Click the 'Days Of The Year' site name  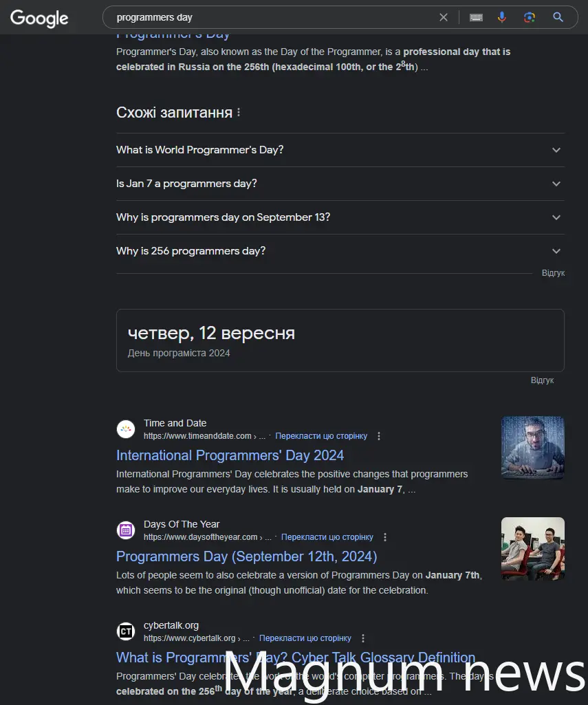click(182, 524)
